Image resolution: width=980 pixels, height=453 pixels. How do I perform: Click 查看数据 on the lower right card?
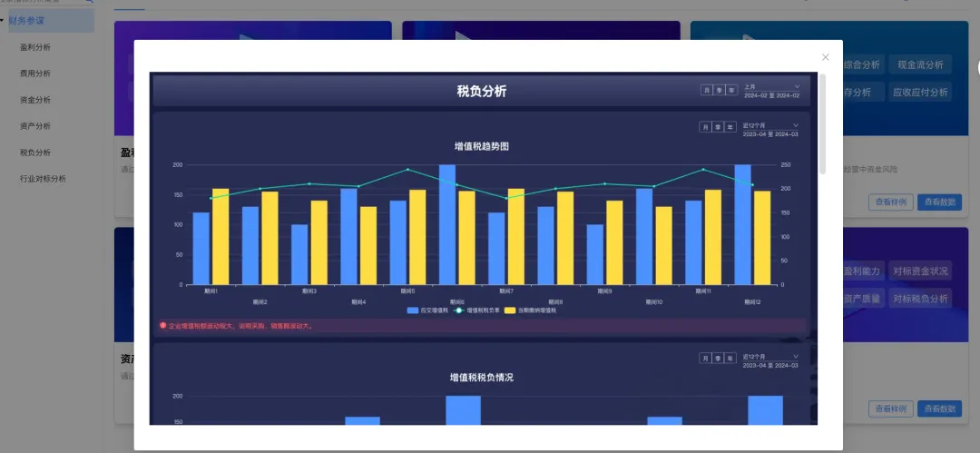click(939, 409)
